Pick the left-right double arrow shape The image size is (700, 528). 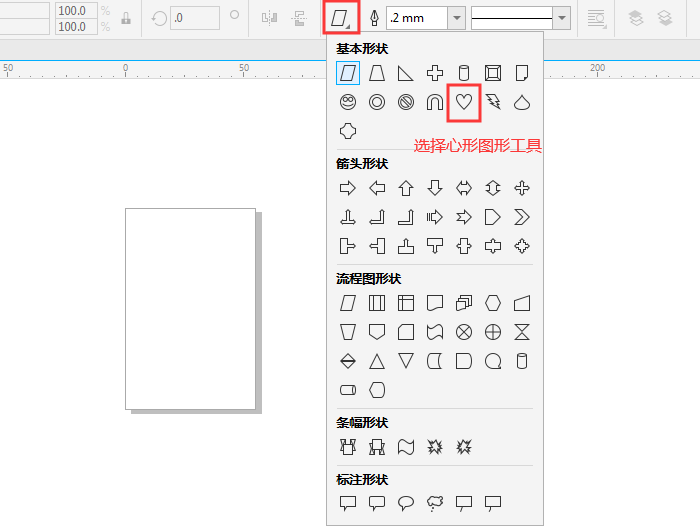pyautogui.click(x=464, y=188)
